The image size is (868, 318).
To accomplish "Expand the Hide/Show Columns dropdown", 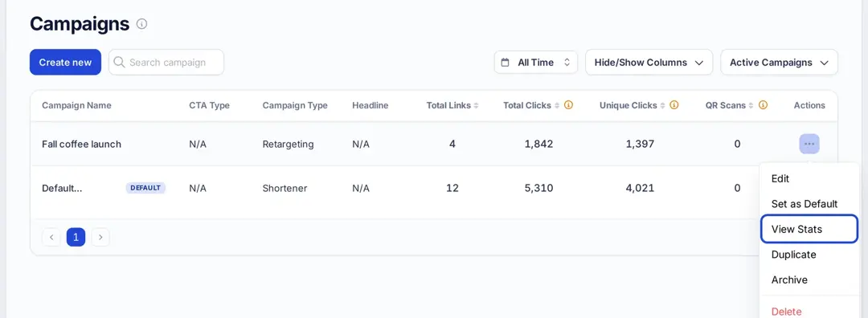I will pos(649,63).
